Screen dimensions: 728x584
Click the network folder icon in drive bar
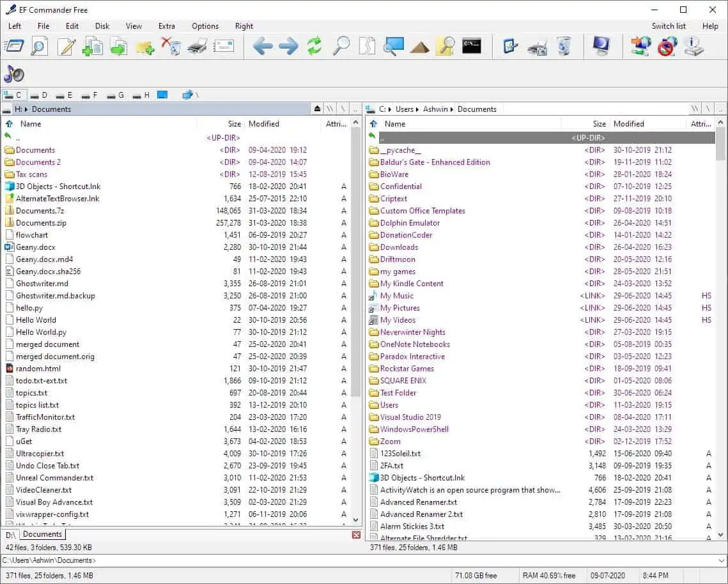click(187, 95)
